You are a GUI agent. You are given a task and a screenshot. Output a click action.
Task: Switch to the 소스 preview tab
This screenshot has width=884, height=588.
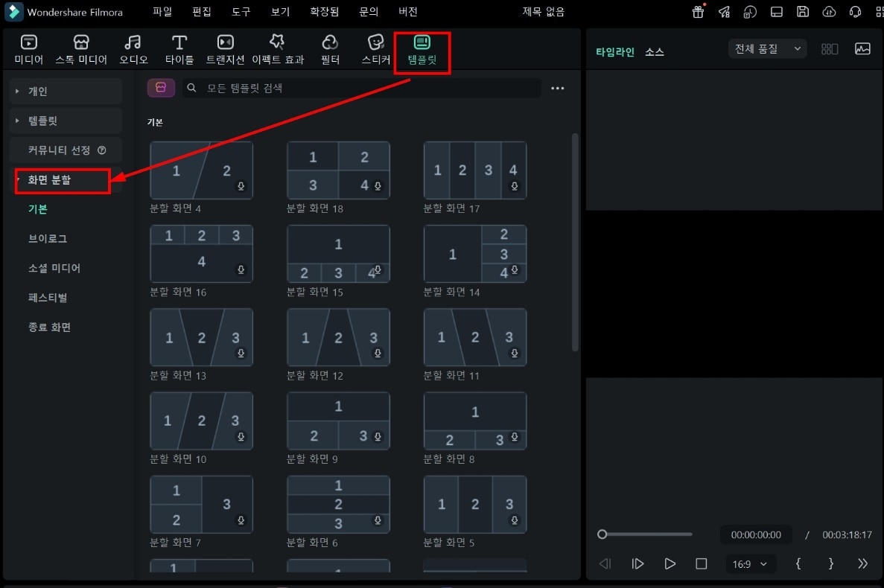coord(654,52)
